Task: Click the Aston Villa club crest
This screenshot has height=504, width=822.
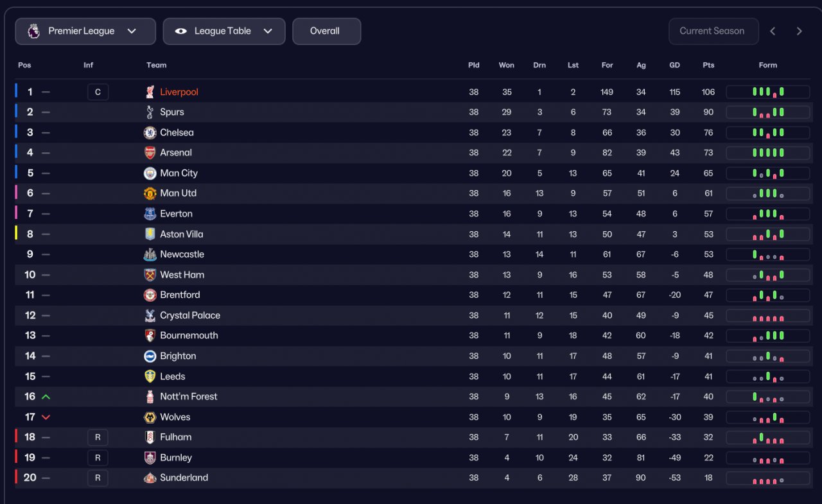Action: pos(150,234)
